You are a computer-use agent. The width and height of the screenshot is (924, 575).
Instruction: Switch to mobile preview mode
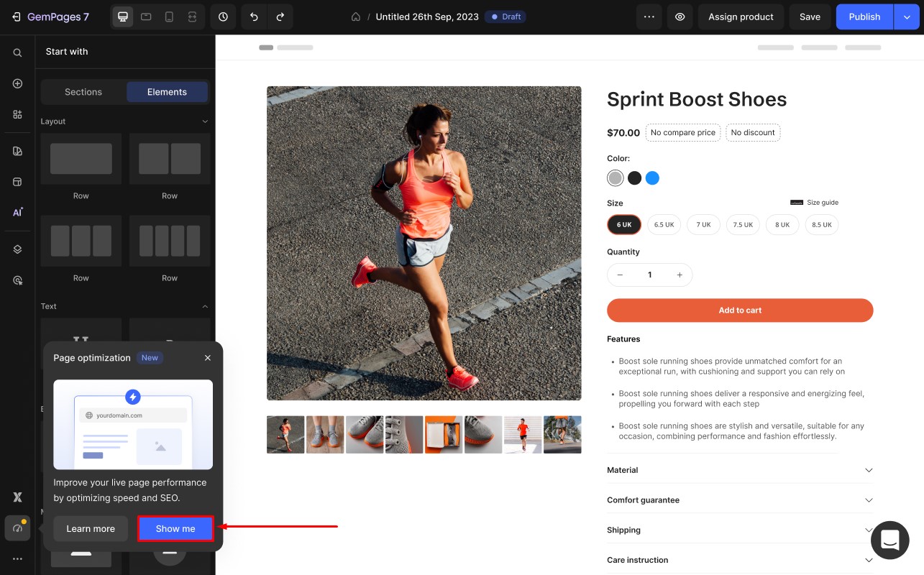point(169,17)
